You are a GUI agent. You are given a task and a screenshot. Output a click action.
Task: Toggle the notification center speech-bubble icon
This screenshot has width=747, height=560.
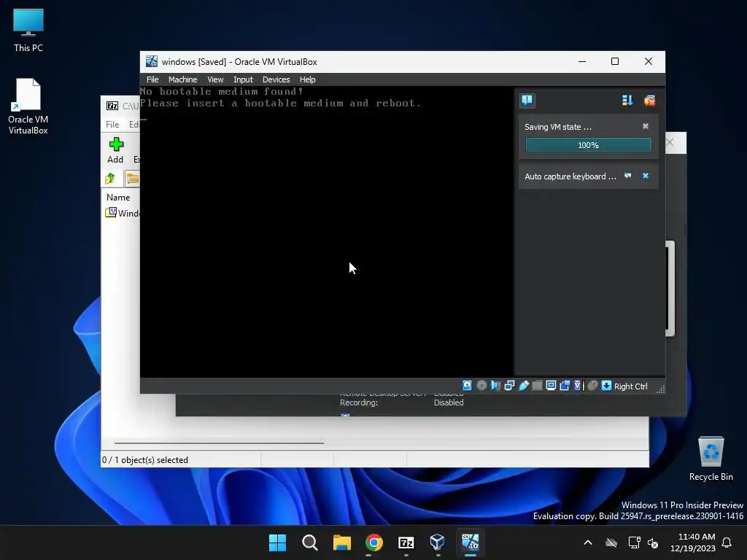click(x=527, y=101)
